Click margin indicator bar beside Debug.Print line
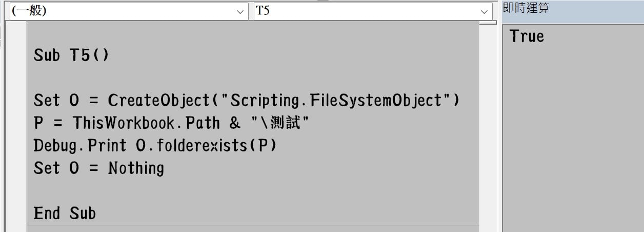 tap(19, 146)
